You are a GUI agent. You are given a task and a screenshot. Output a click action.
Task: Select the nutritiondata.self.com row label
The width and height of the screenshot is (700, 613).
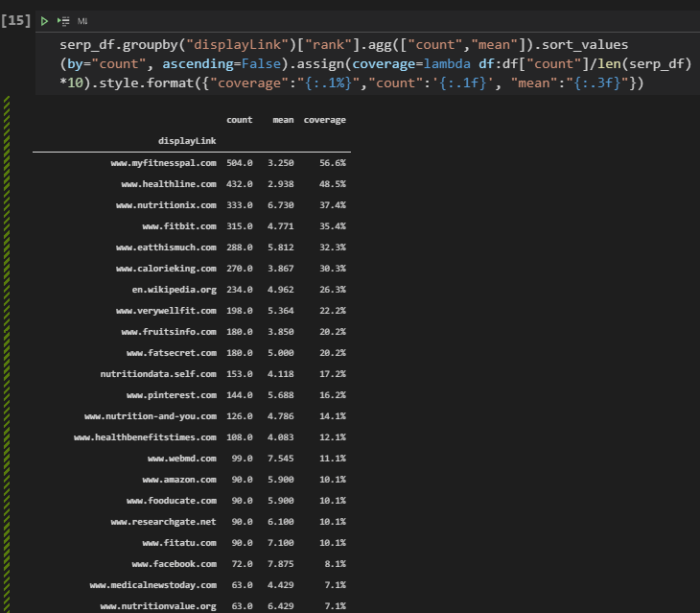158,374
